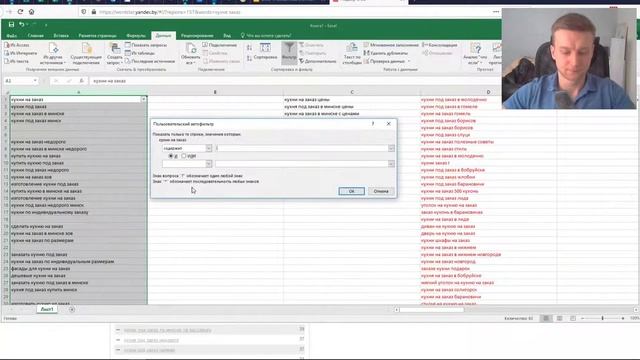Select the И radio button in autofilter dialog
Viewport: 640px width, 360px height.
[171, 156]
